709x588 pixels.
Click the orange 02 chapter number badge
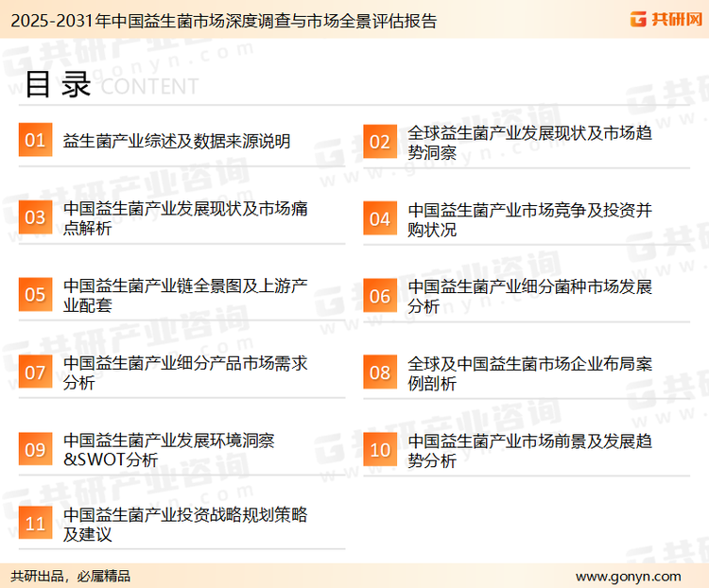380,142
